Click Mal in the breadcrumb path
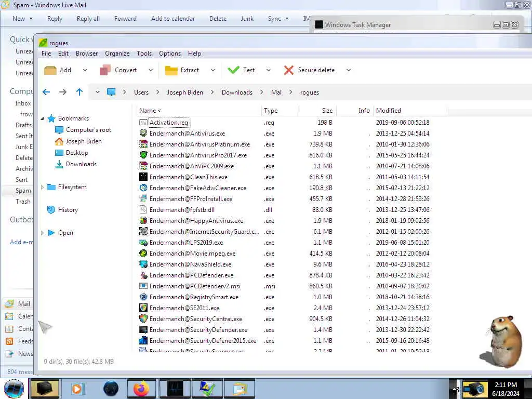Viewport: 532px width, 399px height. tap(276, 92)
